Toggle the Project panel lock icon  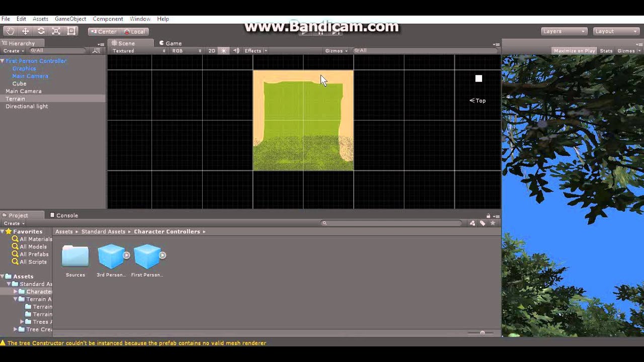pos(488,216)
